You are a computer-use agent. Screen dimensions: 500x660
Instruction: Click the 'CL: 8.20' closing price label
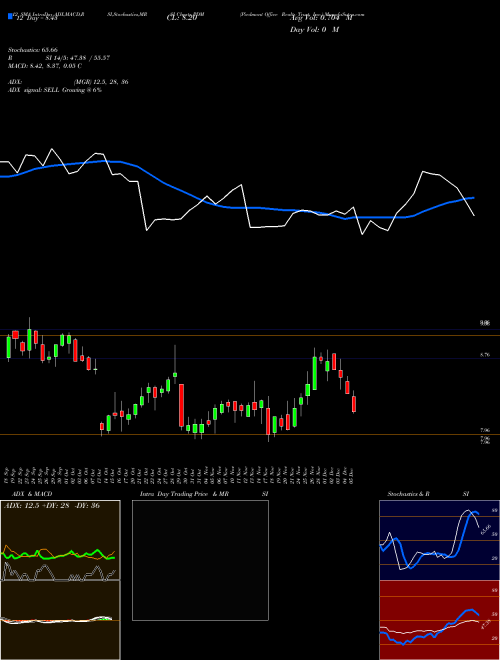(x=182, y=18)
